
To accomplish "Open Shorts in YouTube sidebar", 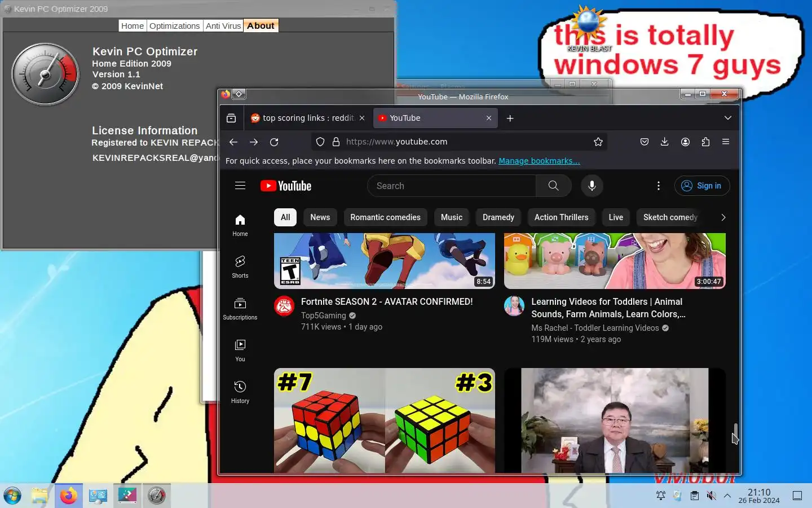I will click(x=240, y=267).
